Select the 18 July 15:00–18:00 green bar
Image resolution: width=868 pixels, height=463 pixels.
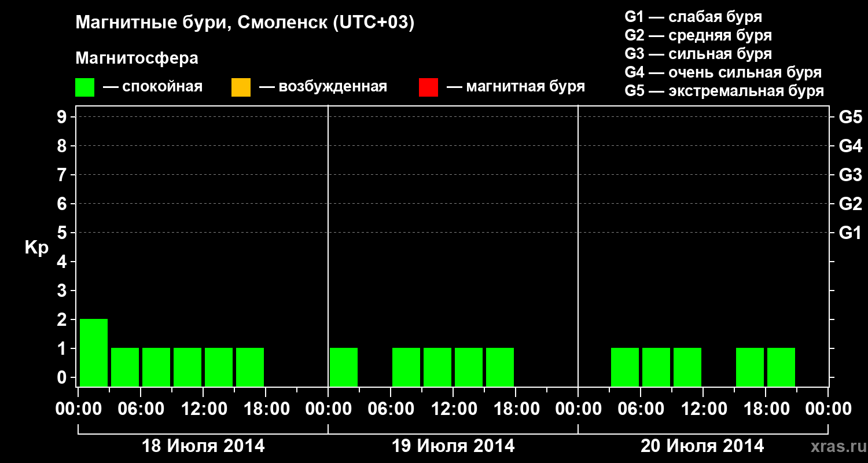point(250,367)
